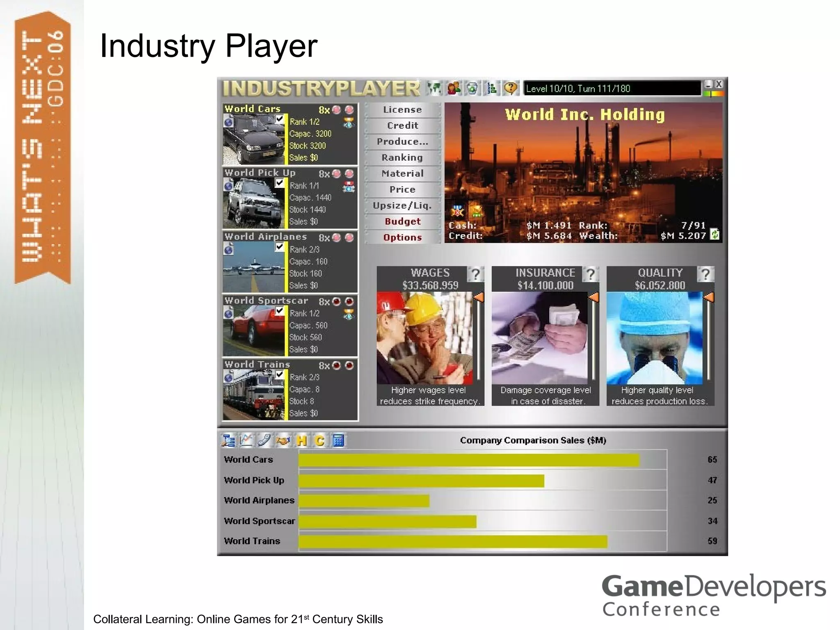The width and height of the screenshot is (840, 630).
Task: Click the yellow C icon
Action: click(320, 441)
